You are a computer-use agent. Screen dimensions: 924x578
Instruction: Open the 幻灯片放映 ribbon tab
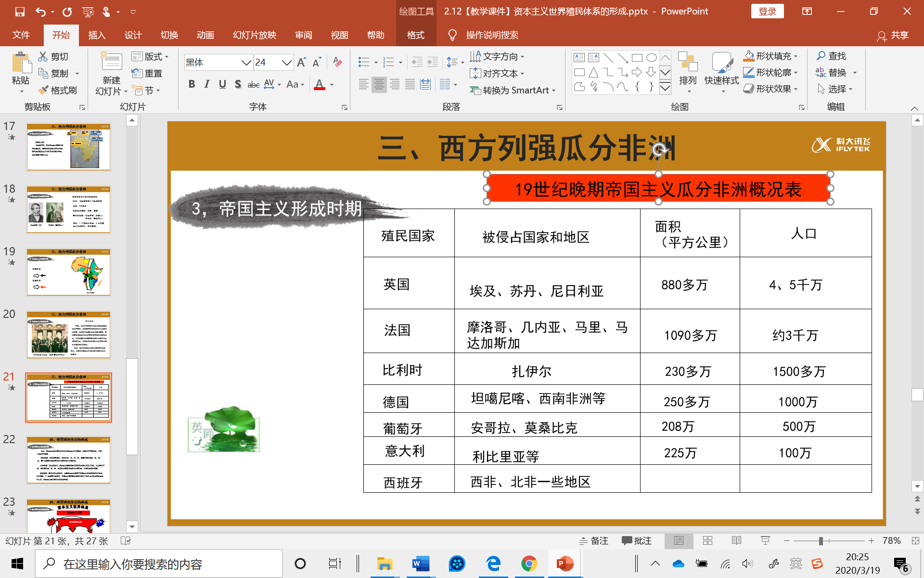click(254, 35)
